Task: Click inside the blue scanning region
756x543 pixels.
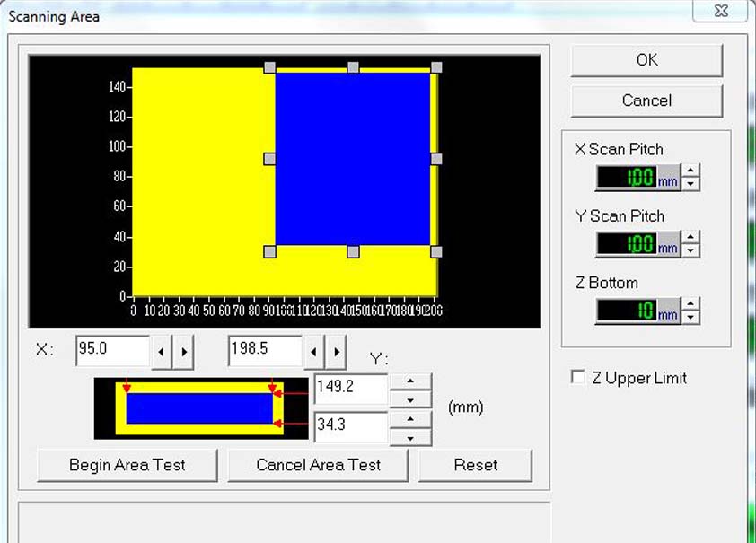Action: tap(353, 159)
